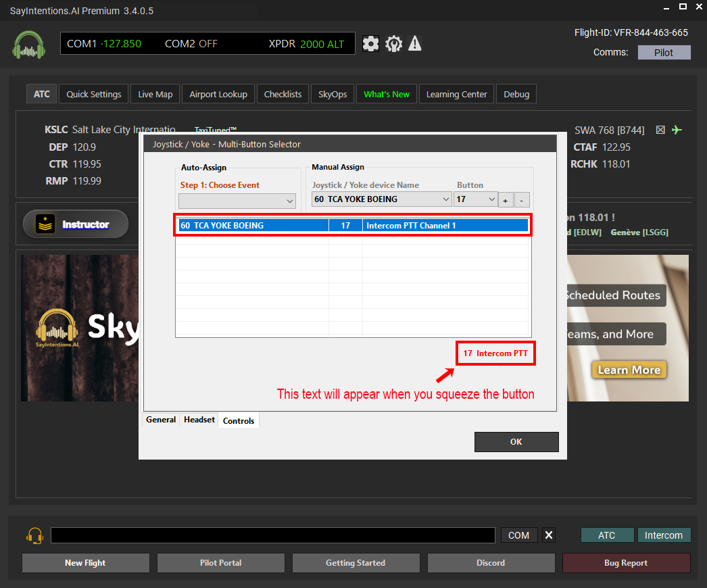Click the Bug Report button
707x588 pixels.
(x=627, y=563)
